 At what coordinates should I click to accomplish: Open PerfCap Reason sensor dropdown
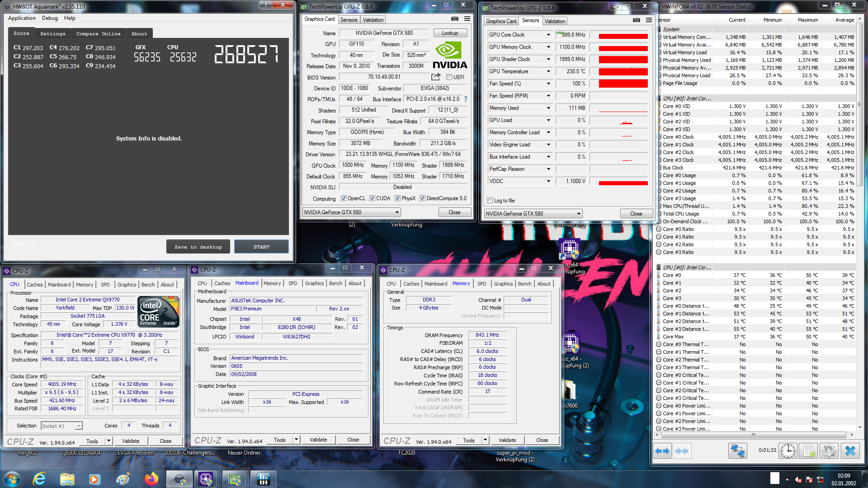click(548, 169)
